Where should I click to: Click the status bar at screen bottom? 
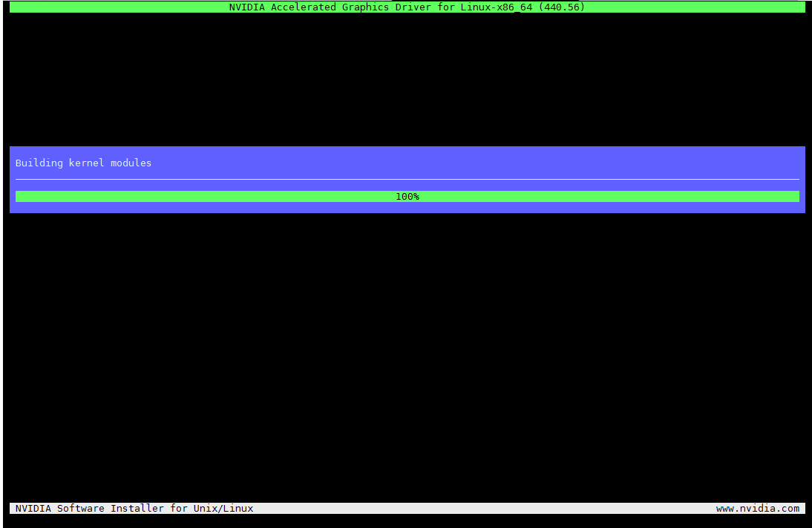pyautogui.click(x=407, y=509)
